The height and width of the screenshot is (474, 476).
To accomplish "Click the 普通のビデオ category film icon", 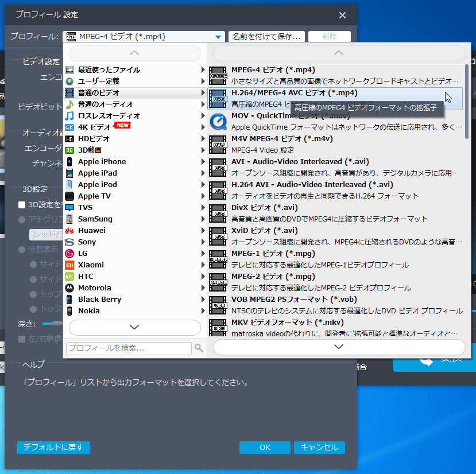I will (69, 93).
